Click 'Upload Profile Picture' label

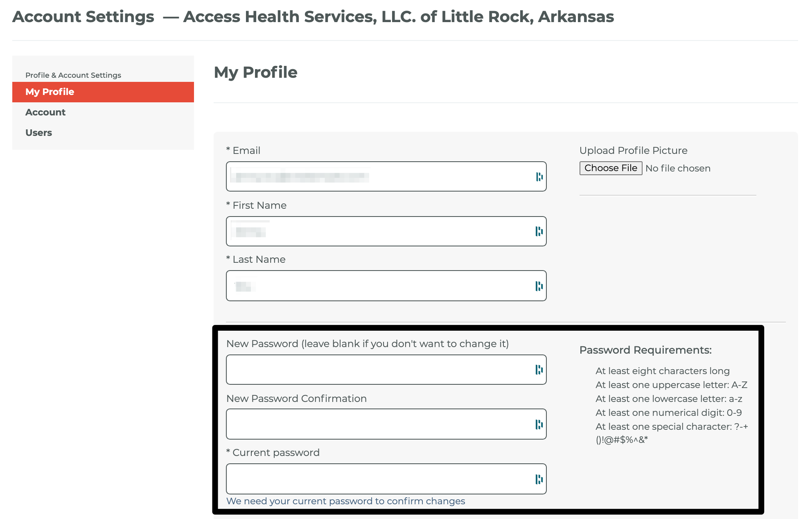click(x=634, y=151)
